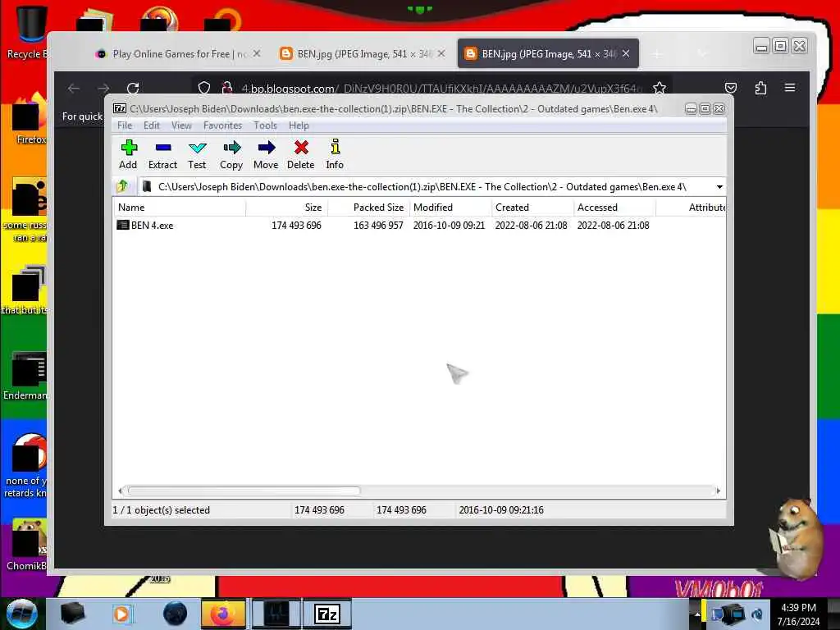Click status bar 1 / 1 object(s) selected
840x630 pixels.
click(x=162, y=510)
